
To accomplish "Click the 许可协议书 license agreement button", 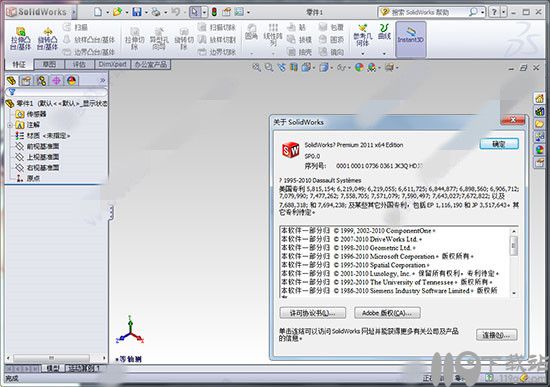I will point(313,313).
